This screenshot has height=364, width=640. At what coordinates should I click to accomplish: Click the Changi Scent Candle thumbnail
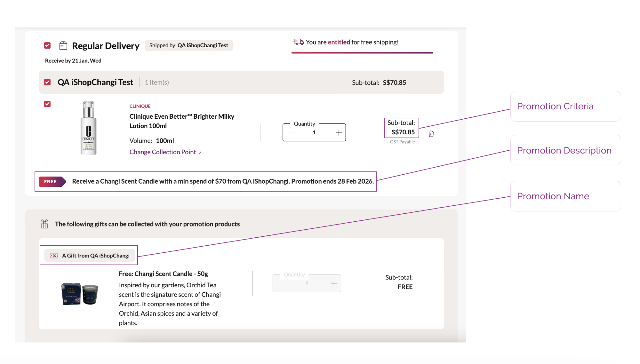click(x=80, y=294)
